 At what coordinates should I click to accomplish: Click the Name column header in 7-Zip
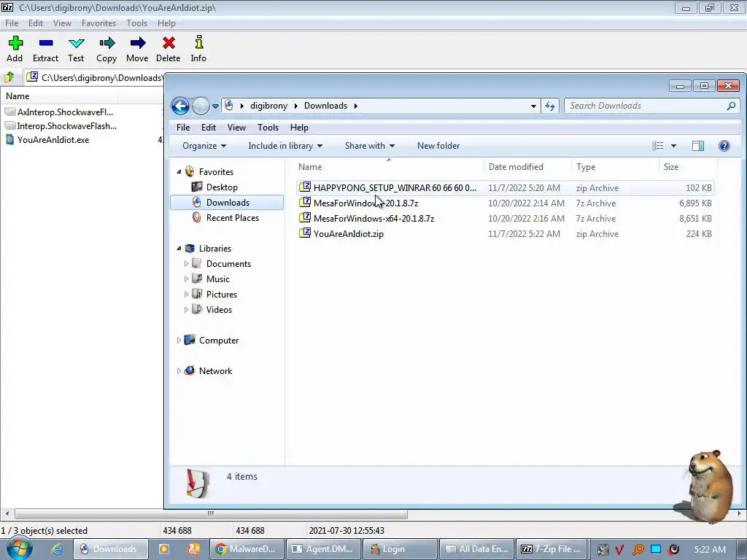59,96
